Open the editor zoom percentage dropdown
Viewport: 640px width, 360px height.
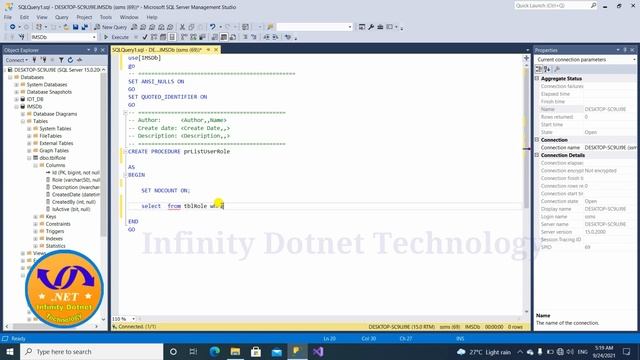click(x=133, y=319)
